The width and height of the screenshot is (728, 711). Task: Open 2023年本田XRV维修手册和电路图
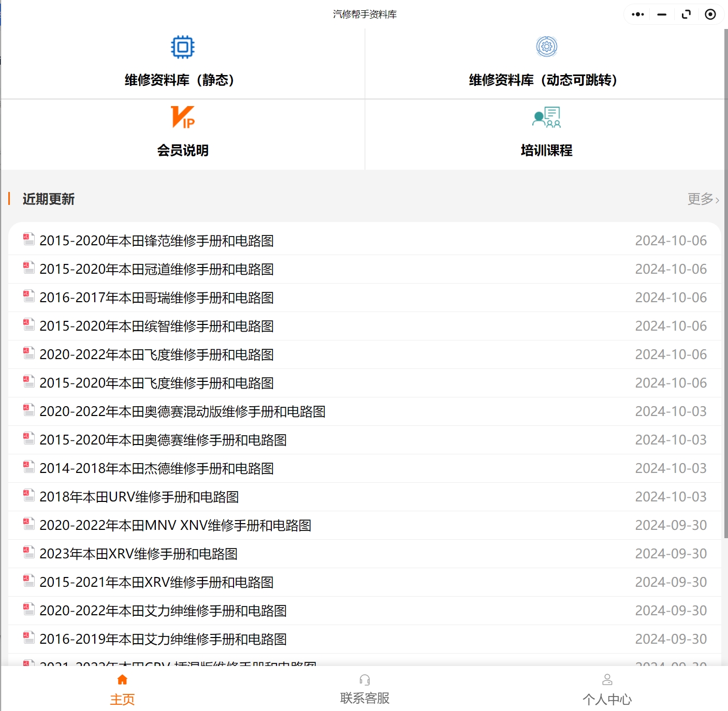pos(140,554)
